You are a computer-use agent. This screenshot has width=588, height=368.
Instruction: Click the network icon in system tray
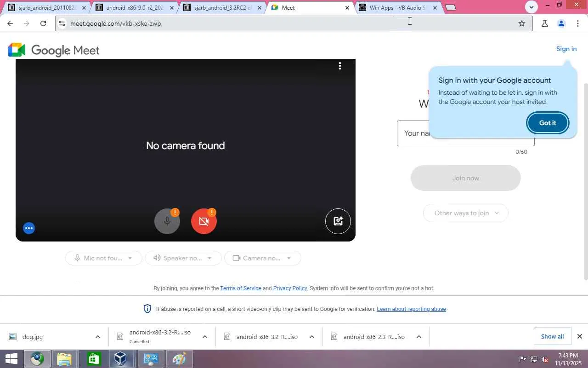coord(534,359)
